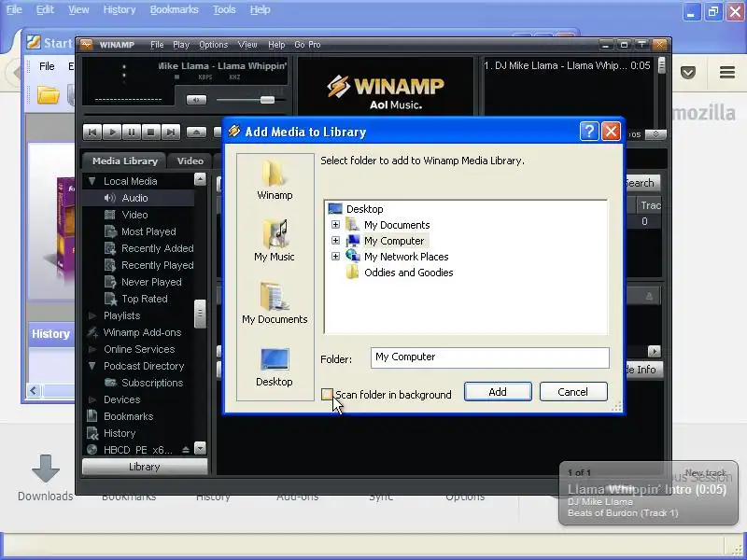Viewport: 747px width, 560px height.
Task: Click the dialog help question mark button
Action: pos(589,131)
